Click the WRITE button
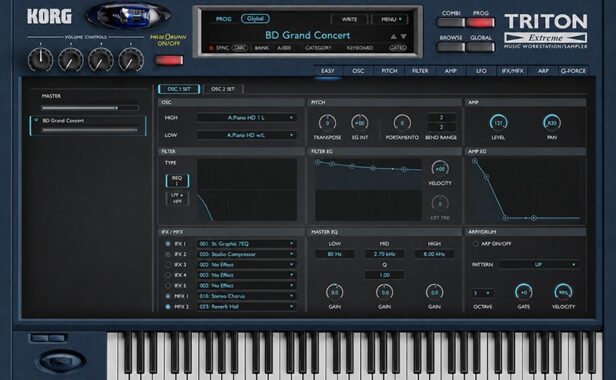Screen dimensions: 616x380 pos(349,19)
